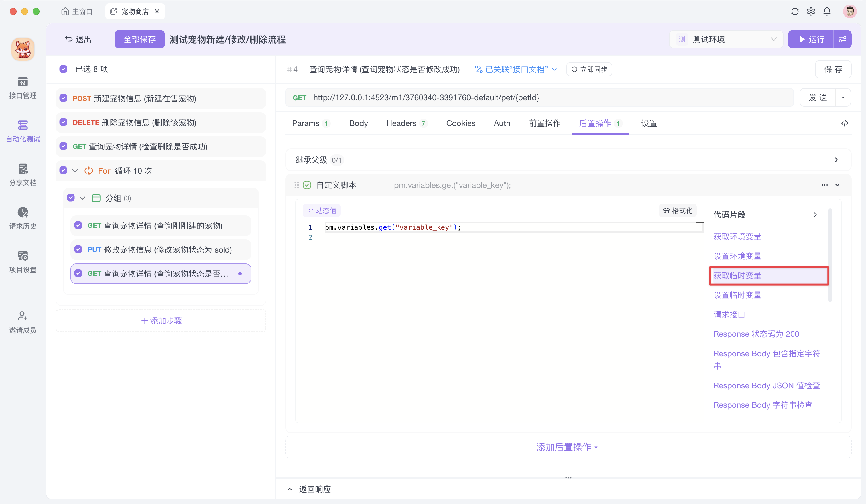Collapse the 分组 group in the step list
The width and height of the screenshot is (866, 504).
pyautogui.click(x=82, y=198)
